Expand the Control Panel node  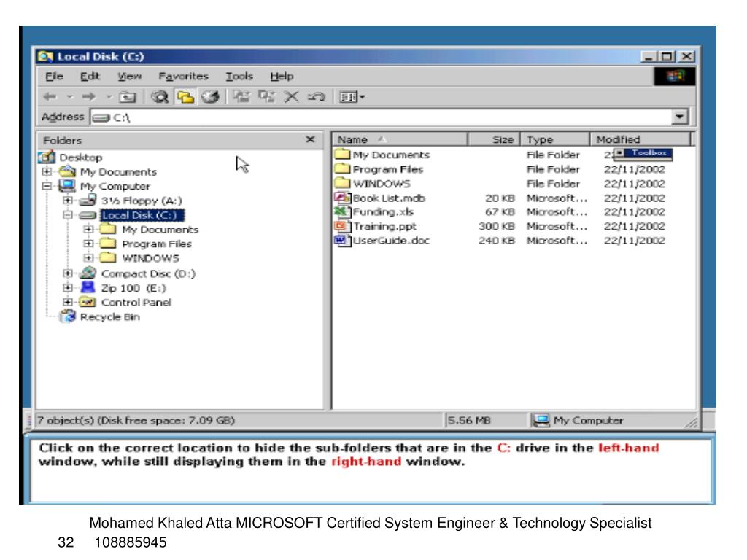[x=68, y=302]
